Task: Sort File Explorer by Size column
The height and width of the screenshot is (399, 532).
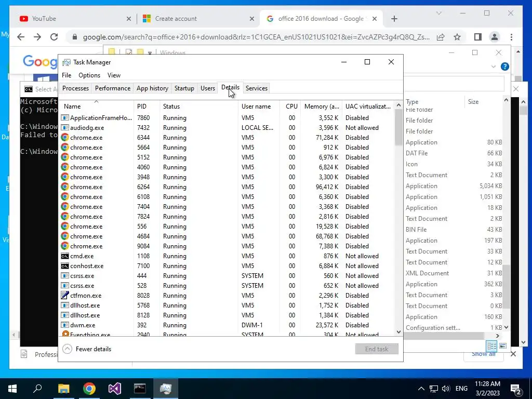Action: tap(483, 101)
